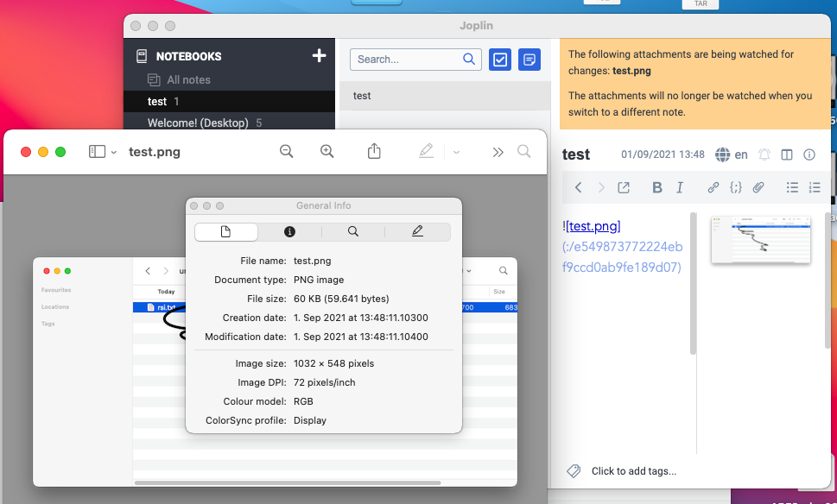Click File size value 60 KB
The image size is (837, 504).
pos(341,299)
